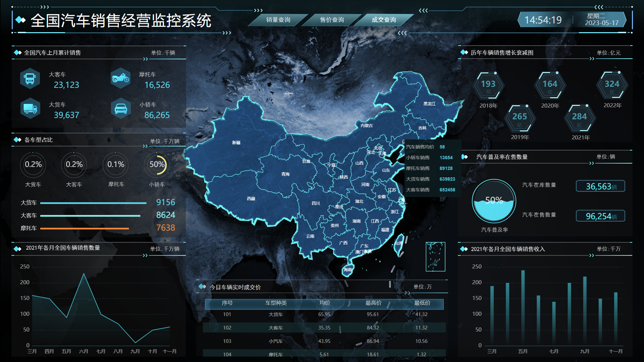Viewport: 644px width, 362px height.
Task: Select 四川 province on the map
Action: tap(316, 203)
